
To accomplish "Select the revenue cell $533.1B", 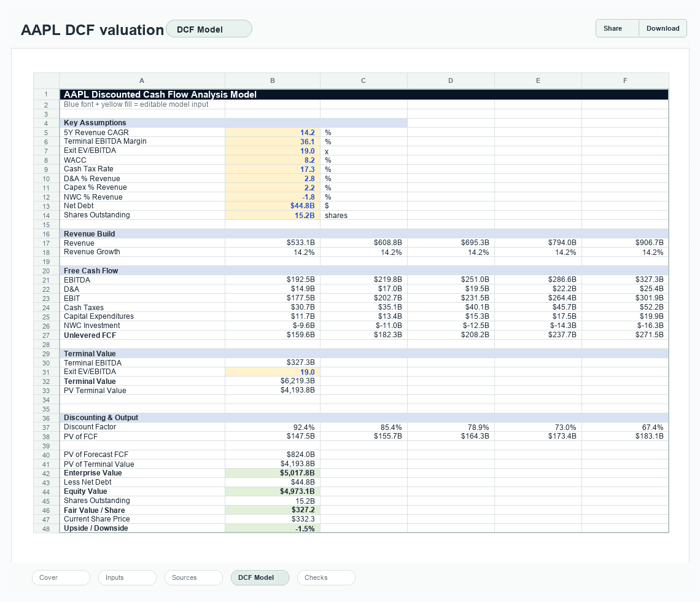I will [x=272, y=243].
